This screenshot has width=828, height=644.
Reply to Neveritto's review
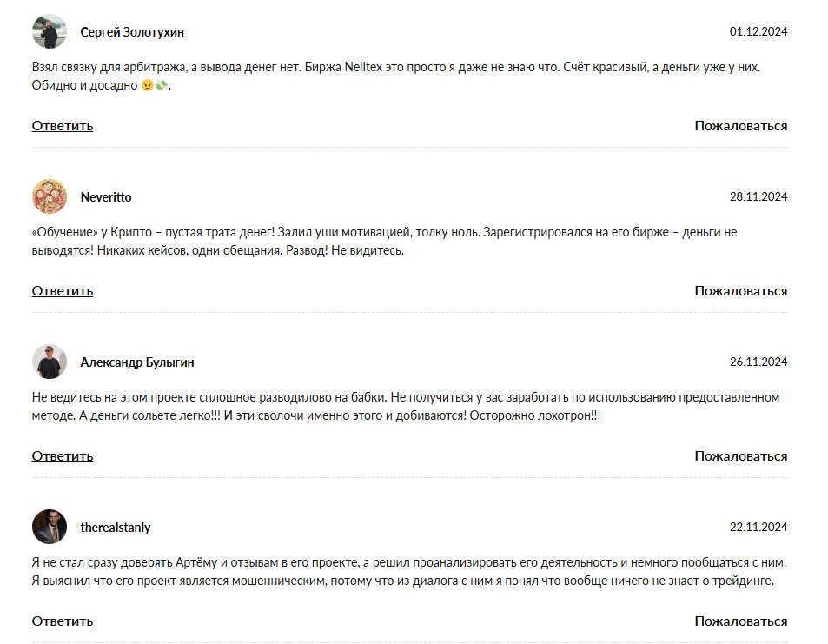(63, 291)
